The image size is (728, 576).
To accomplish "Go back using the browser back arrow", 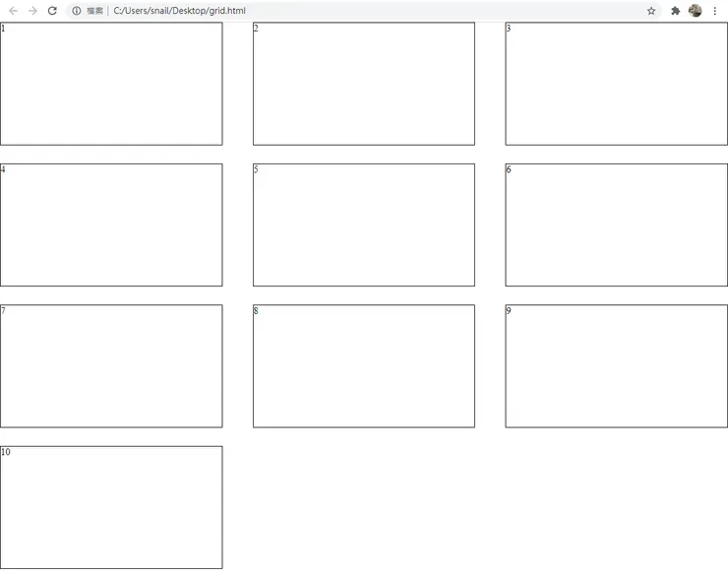I will (x=13, y=11).
